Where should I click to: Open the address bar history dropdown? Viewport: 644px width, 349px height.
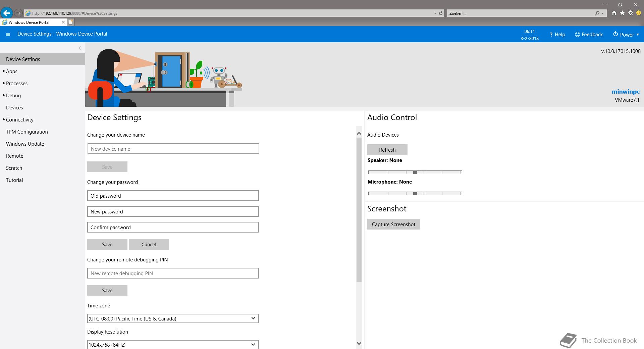click(435, 13)
